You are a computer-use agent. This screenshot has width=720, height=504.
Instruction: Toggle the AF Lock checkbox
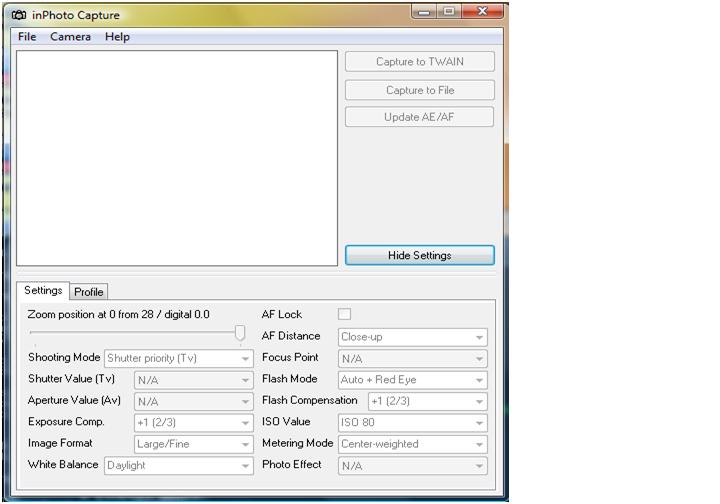pyautogui.click(x=345, y=314)
